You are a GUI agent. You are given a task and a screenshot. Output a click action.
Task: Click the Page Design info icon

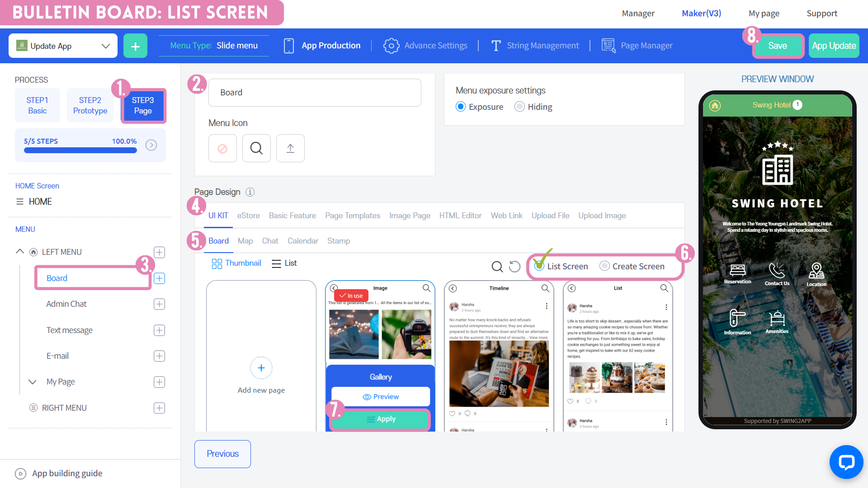250,192
